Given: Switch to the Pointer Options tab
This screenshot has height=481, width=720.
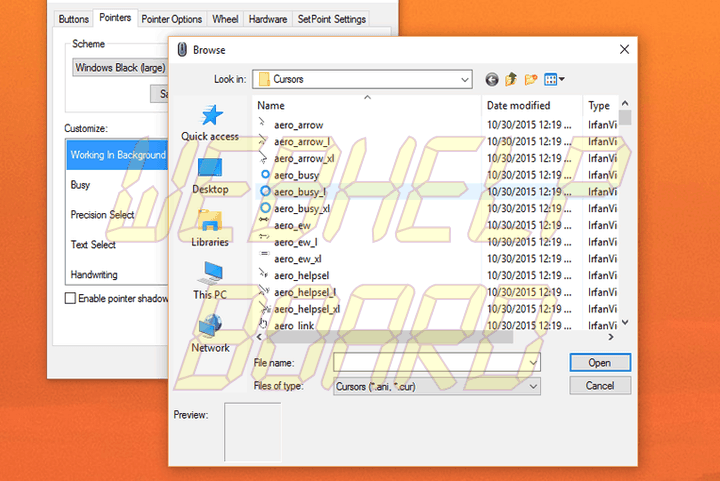Looking at the screenshot, I should tap(172, 19).
